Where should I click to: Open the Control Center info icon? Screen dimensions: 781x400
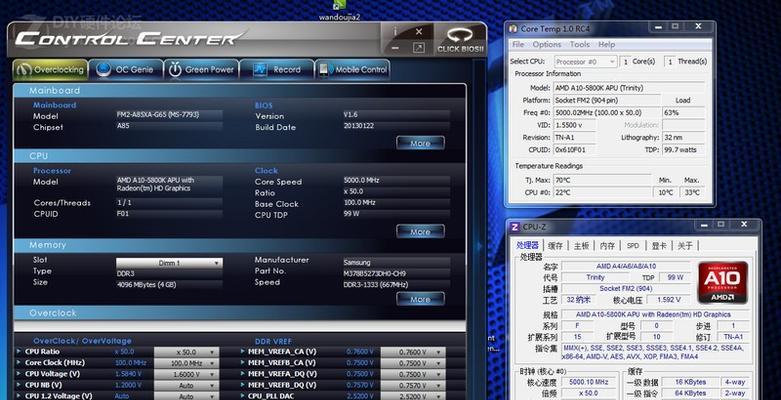pyautogui.click(x=396, y=31)
